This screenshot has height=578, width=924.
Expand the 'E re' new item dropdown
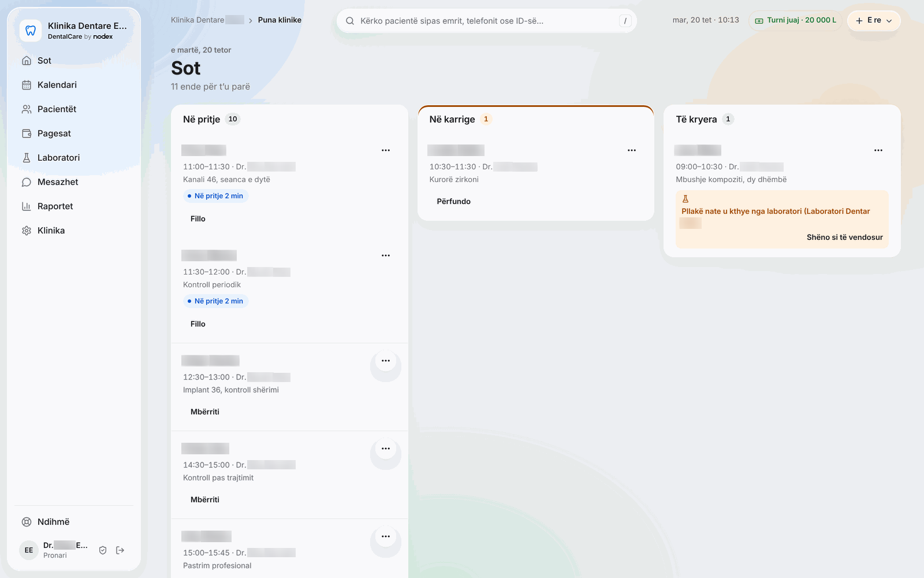[874, 21]
